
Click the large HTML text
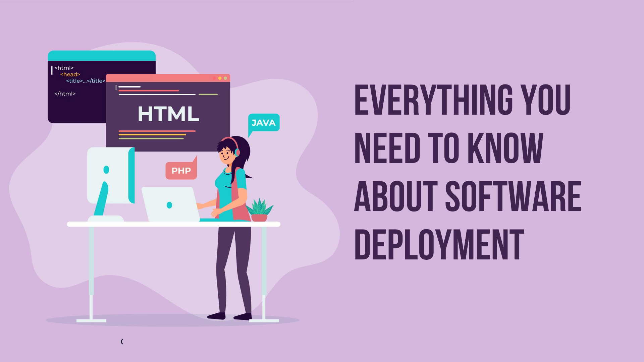[x=168, y=114]
